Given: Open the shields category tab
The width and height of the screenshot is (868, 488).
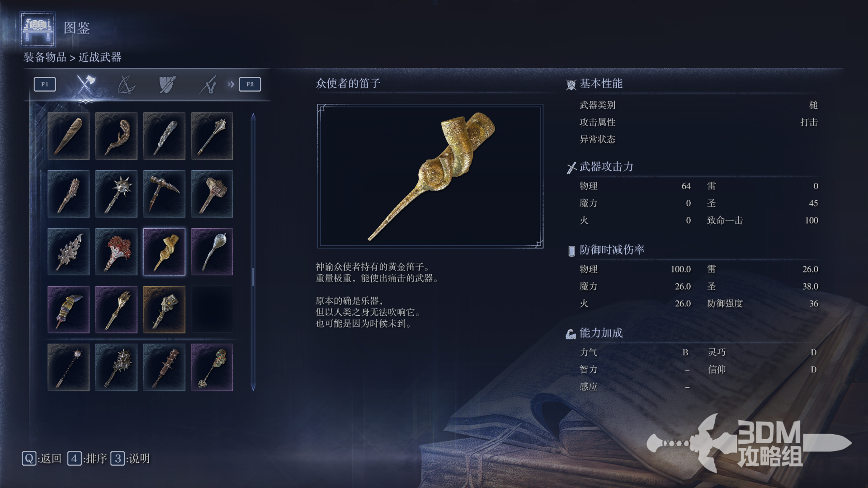Looking at the screenshot, I should tap(167, 84).
